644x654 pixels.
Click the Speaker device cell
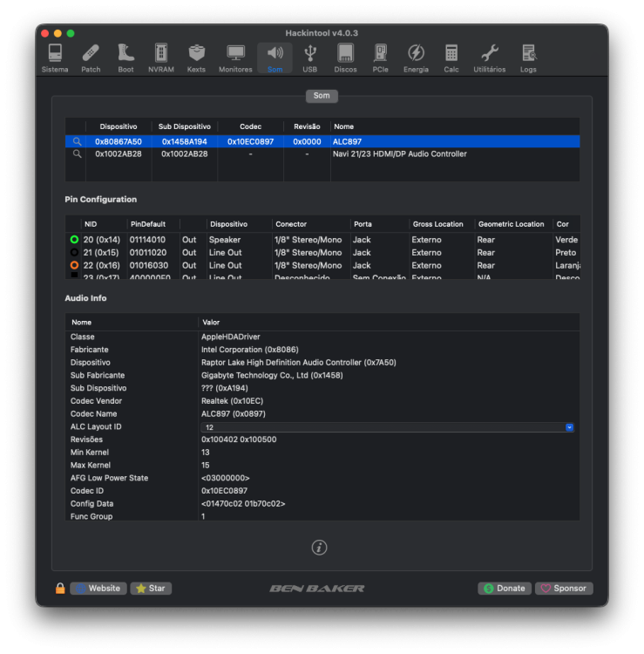(225, 240)
